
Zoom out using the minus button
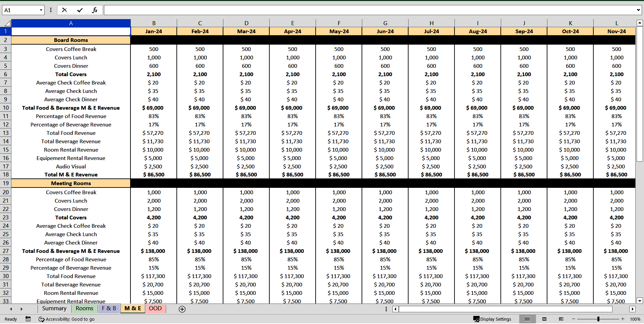pos(573,319)
